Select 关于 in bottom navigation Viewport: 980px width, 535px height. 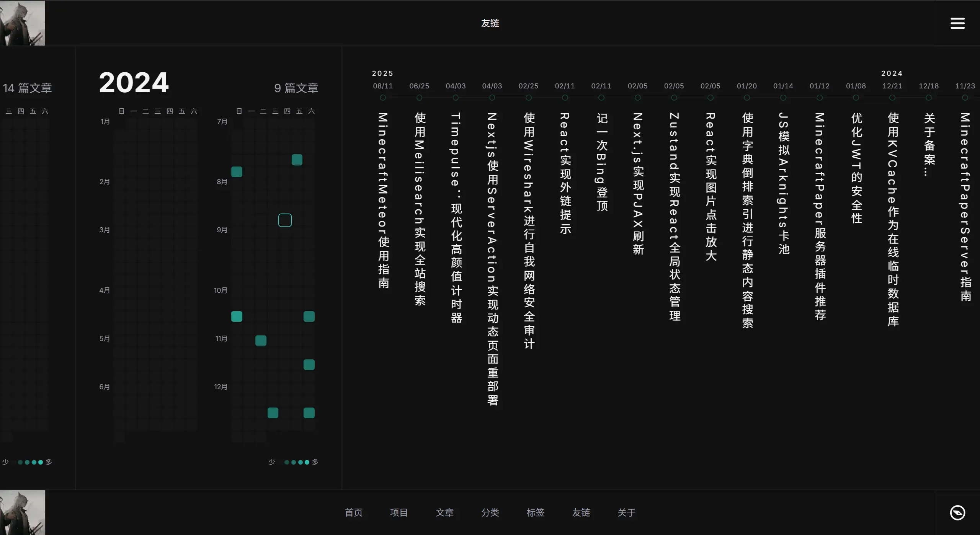[x=626, y=512]
